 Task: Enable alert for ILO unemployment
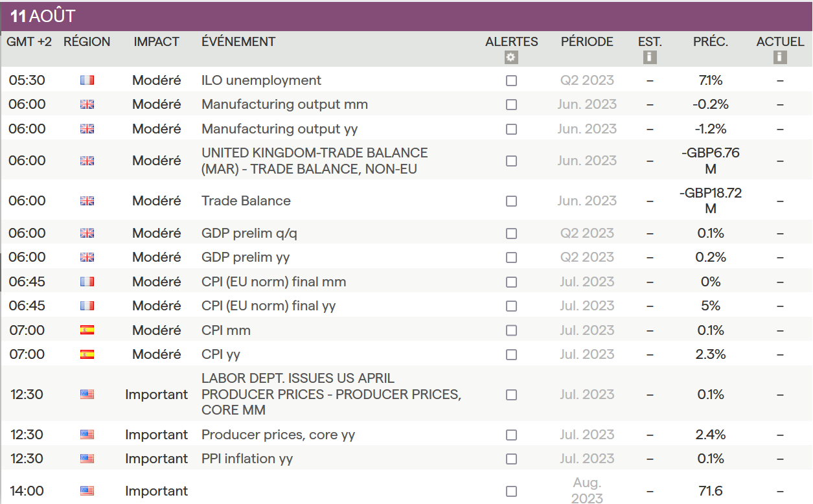[512, 81]
